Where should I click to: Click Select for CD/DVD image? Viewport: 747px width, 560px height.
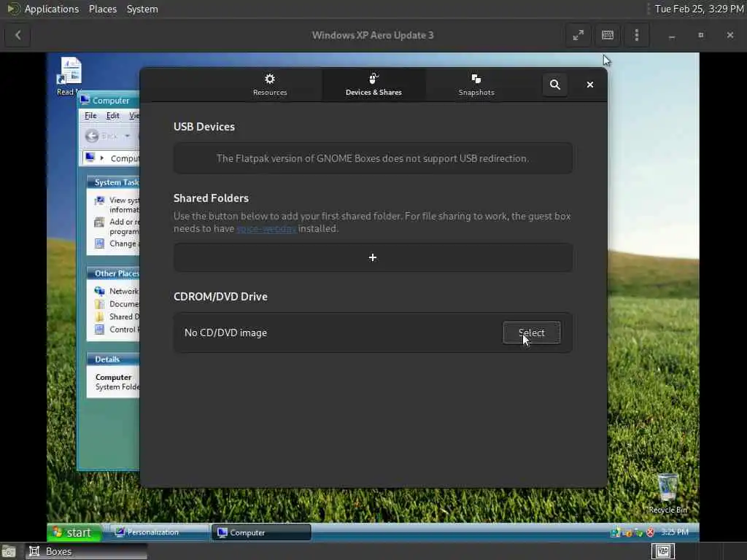click(x=531, y=332)
